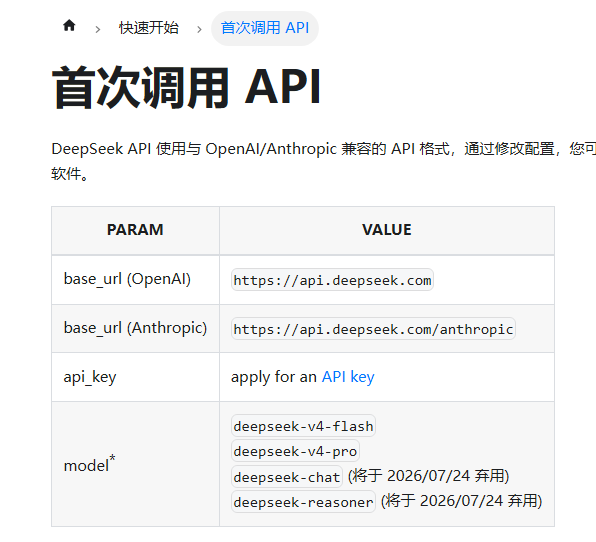Open the 快速开始 breadcrumb item
596x542 pixels.
[x=149, y=28]
